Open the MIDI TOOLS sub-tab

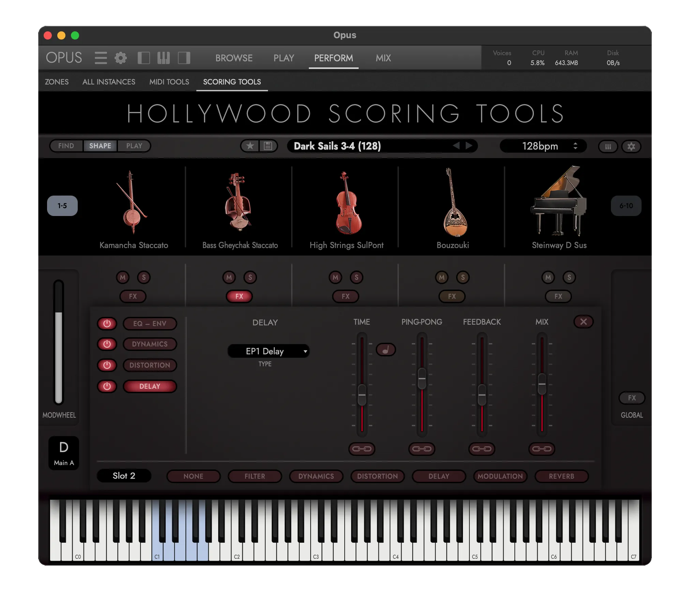169,82
